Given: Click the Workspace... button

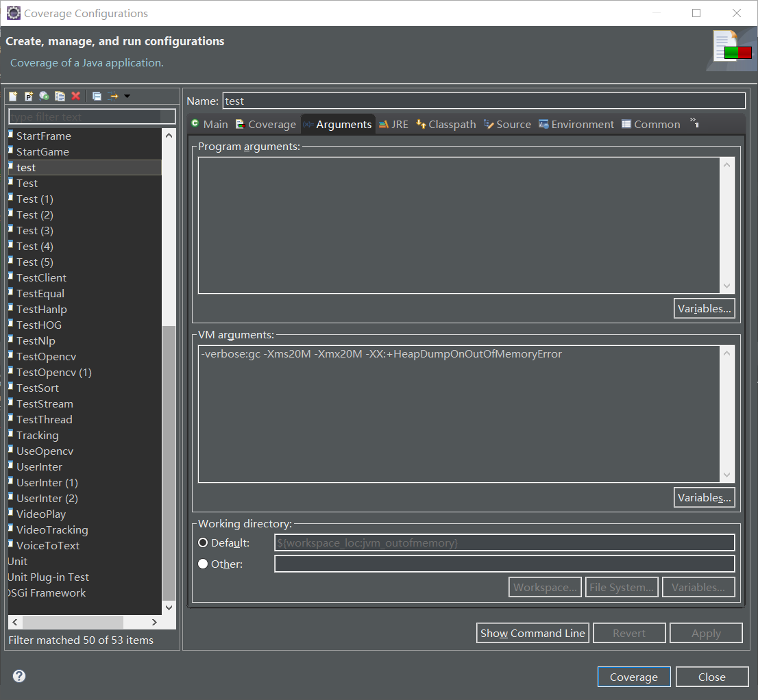Looking at the screenshot, I should (x=545, y=587).
